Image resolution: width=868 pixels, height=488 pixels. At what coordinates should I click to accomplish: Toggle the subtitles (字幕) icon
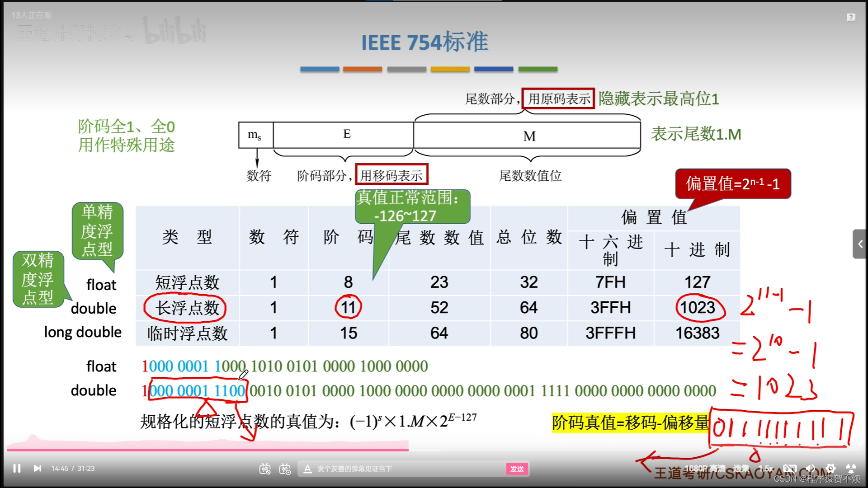tap(789, 469)
